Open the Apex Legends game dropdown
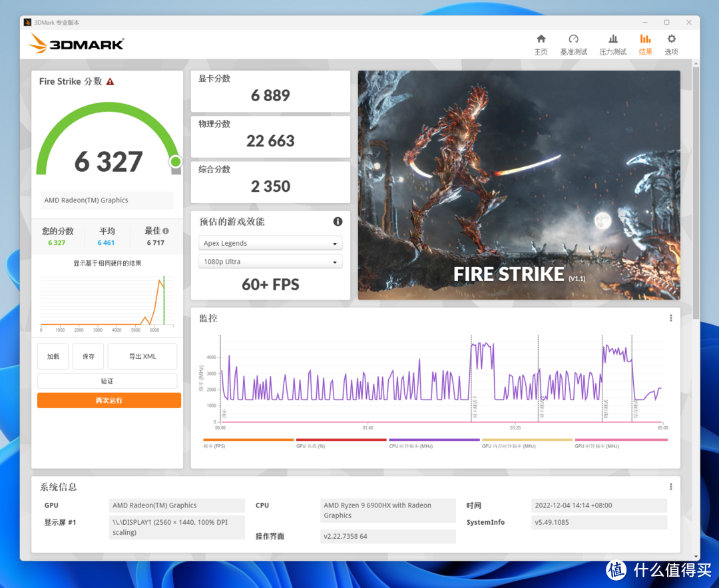Screen dimensions: 719x588 coord(270,243)
